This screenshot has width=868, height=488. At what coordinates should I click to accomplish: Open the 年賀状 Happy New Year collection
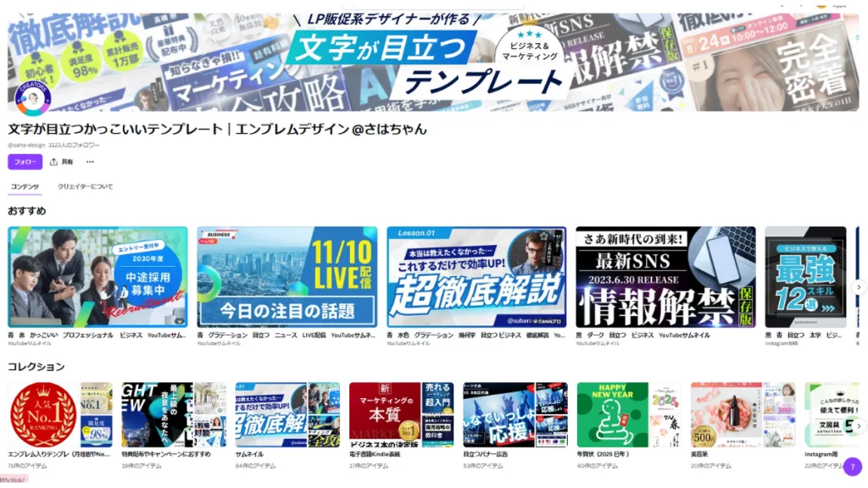[628, 414]
